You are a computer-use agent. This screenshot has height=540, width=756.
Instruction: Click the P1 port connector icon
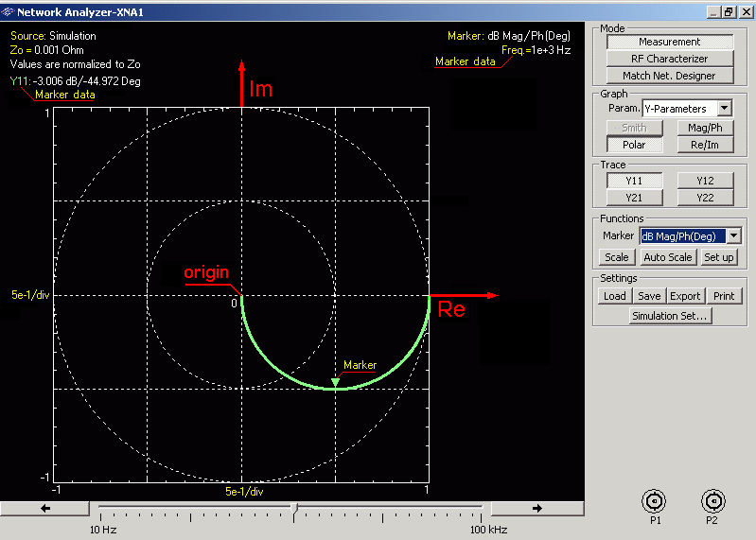pyautogui.click(x=655, y=501)
